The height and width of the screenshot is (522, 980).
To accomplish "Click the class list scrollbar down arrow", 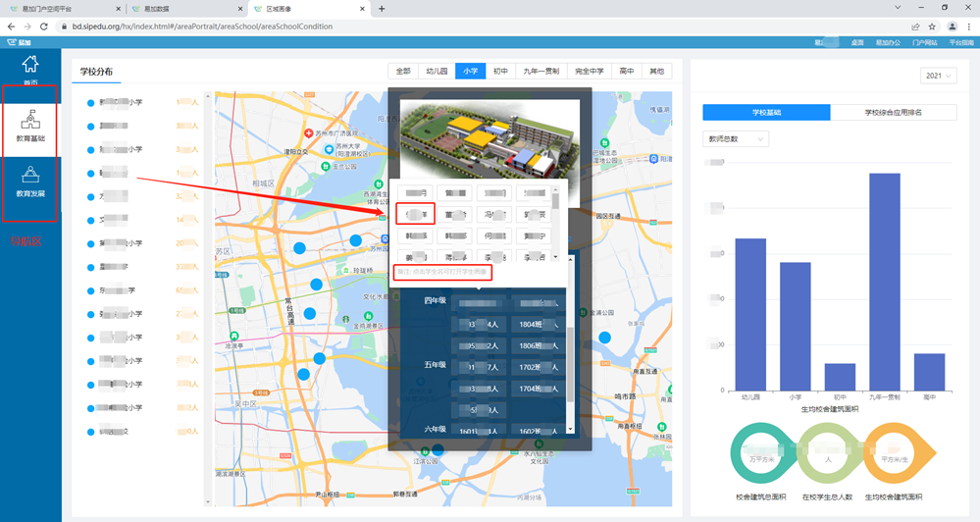I will tap(570, 430).
